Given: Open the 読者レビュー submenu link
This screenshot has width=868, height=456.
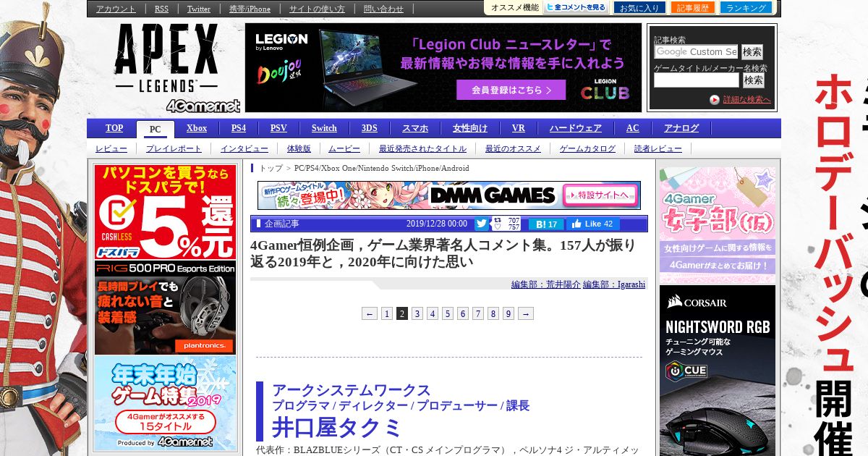Looking at the screenshot, I should 658,148.
